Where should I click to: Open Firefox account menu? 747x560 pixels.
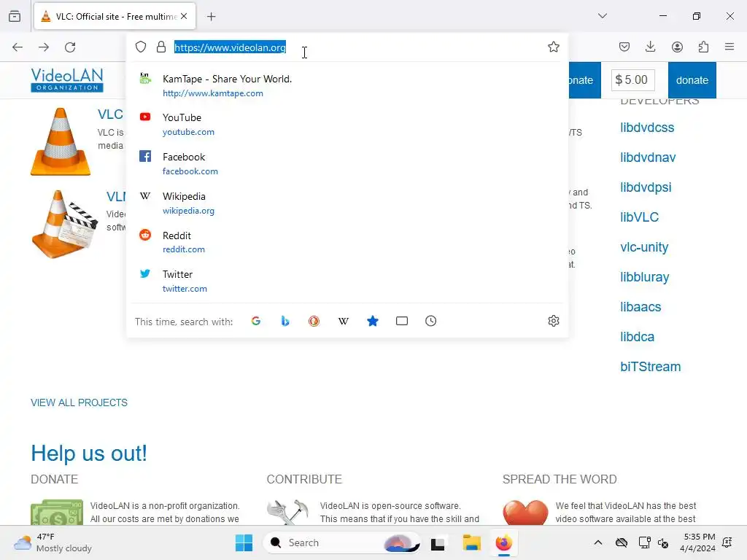pyautogui.click(x=677, y=47)
